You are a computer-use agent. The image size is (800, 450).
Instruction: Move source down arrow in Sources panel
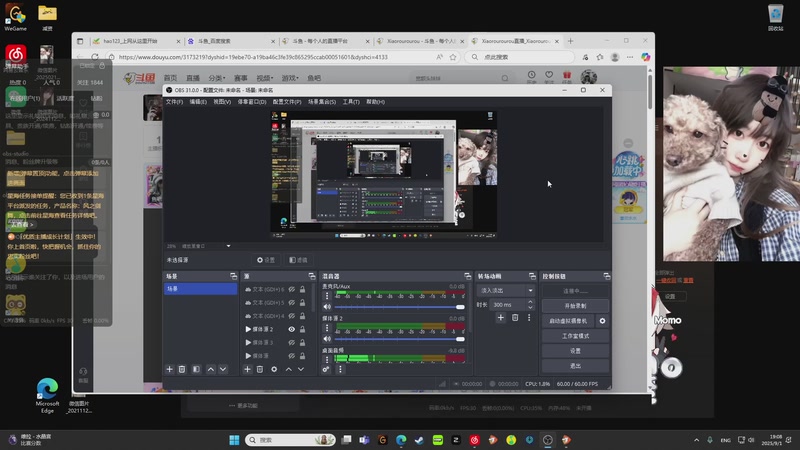[x=301, y=369]
